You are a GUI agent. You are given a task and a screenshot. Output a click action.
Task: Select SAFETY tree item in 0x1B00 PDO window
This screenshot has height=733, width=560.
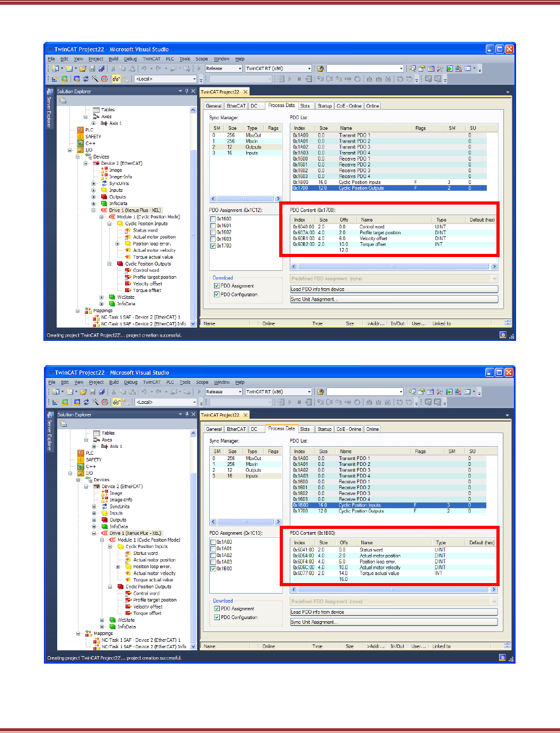(x=94, y=460)
